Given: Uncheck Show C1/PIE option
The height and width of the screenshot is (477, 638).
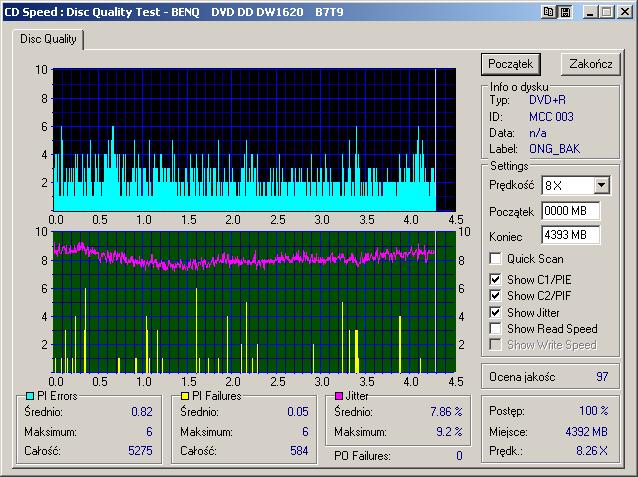Looking at the screenshot, I should (495, 279).
